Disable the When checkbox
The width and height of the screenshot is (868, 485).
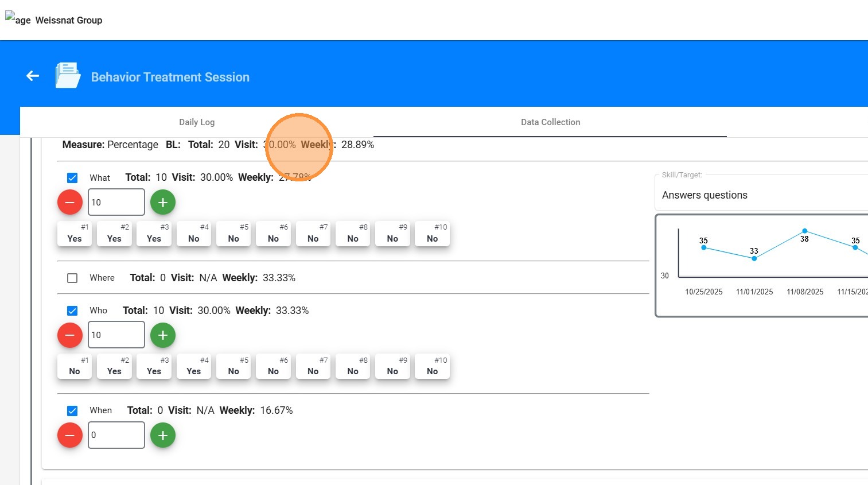coord(72,410)
